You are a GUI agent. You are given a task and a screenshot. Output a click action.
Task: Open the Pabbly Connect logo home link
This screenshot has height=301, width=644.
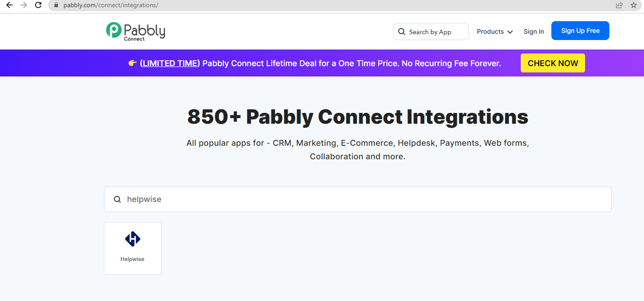coord(135,31)
